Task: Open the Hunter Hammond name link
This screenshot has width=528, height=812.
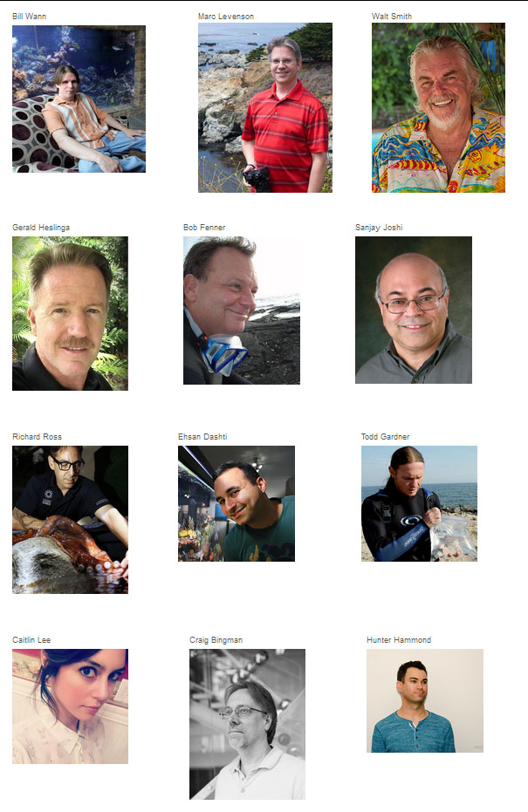Action: pyautogui.click(x=399, y=640)
